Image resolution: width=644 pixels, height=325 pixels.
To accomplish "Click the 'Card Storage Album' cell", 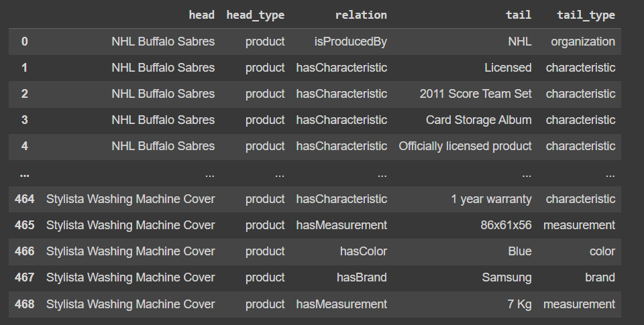I will click(478, 120).
